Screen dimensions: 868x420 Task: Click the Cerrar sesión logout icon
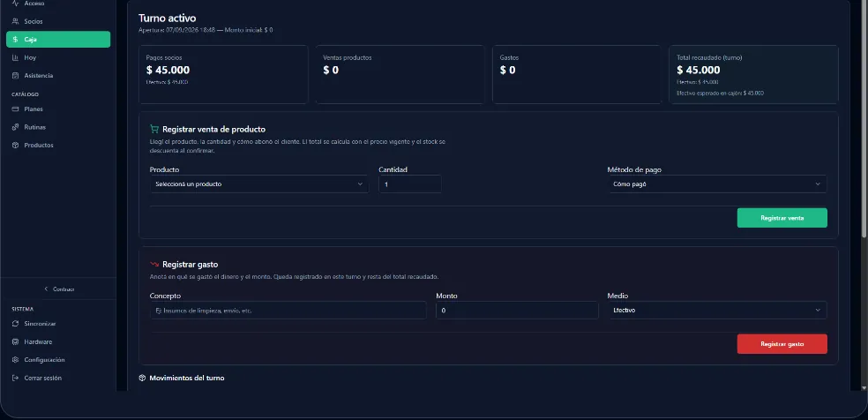[15, 378]
